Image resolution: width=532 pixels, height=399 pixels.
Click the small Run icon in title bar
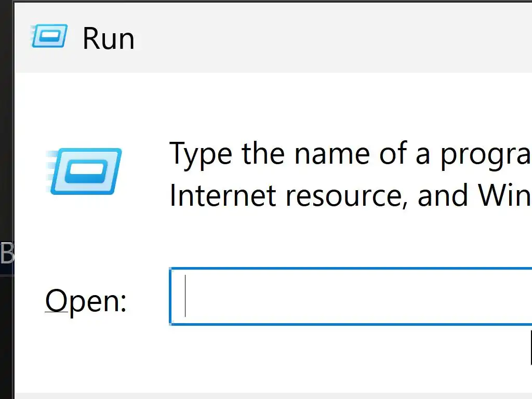click(x=49, y=36)
